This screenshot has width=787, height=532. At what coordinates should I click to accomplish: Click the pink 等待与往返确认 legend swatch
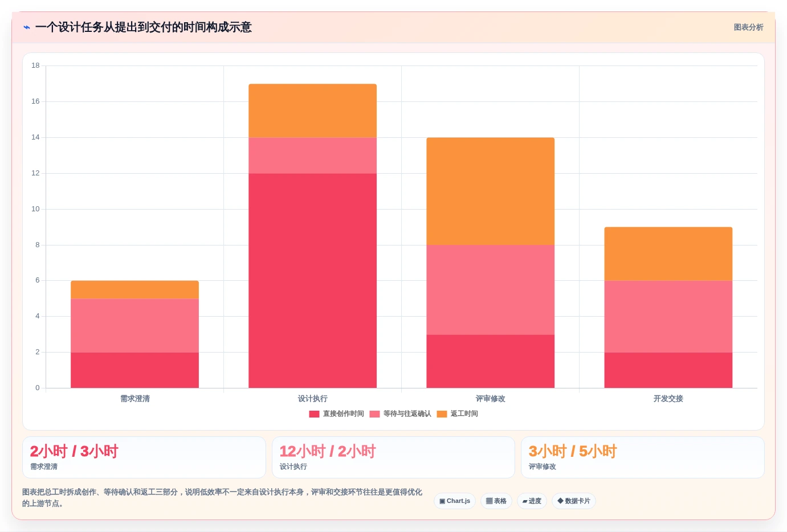[374, 414]
